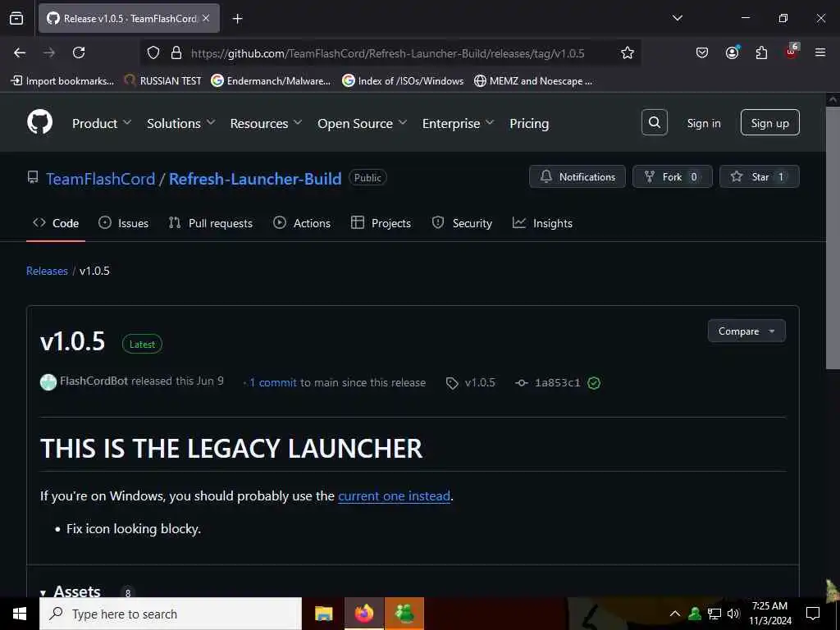
Task: Open the MEMZ and Noescape bookmark
Action: pyautogui.click(x=533, y=81)
